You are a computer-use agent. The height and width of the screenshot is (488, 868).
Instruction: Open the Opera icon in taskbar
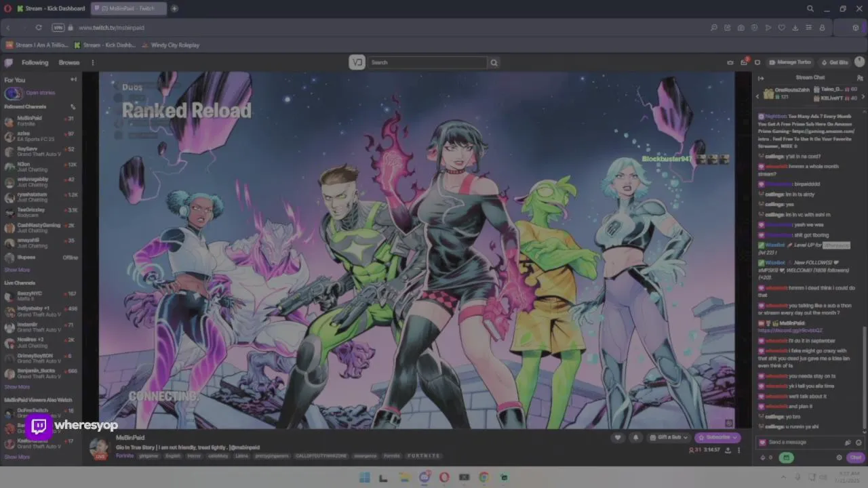point(444,478)
